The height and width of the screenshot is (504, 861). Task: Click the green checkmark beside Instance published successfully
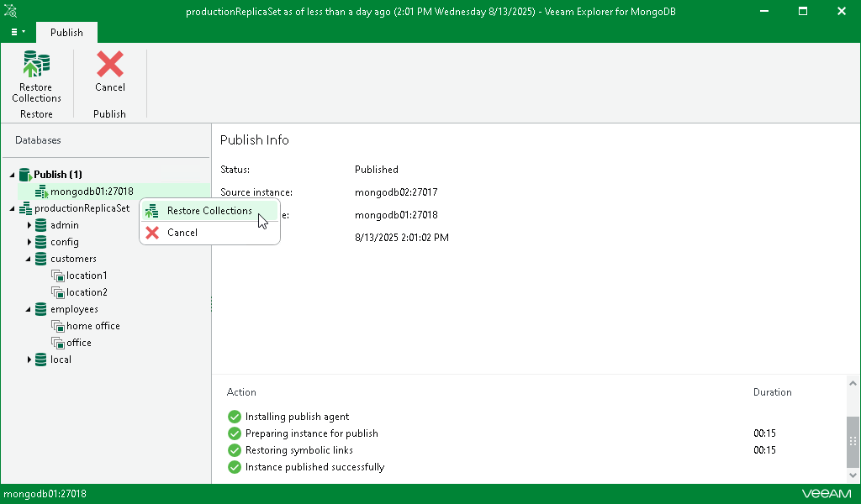(x=234, y=467)
